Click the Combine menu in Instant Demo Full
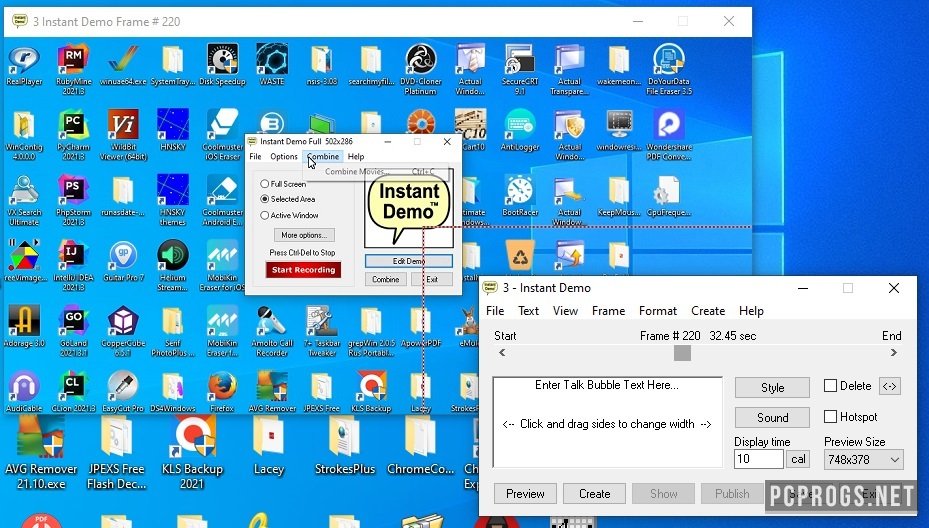Viewport: 929px width, 528px height. click(323, 156)
